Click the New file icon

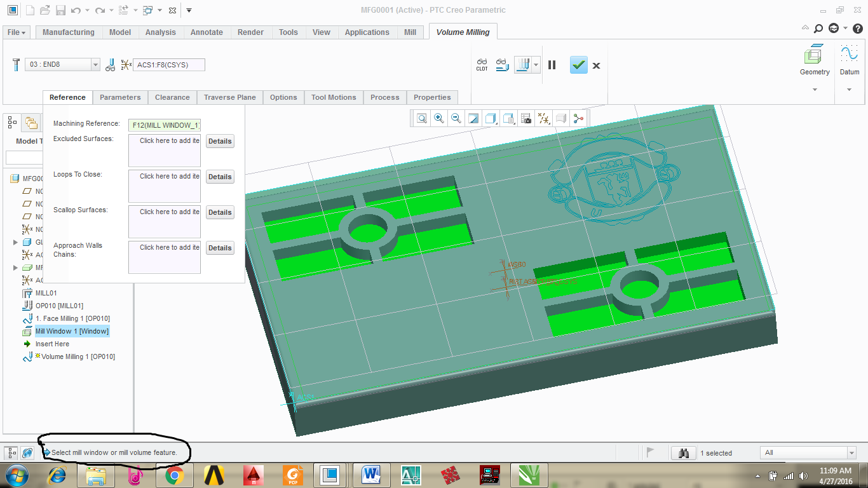[x=31, y=10]
